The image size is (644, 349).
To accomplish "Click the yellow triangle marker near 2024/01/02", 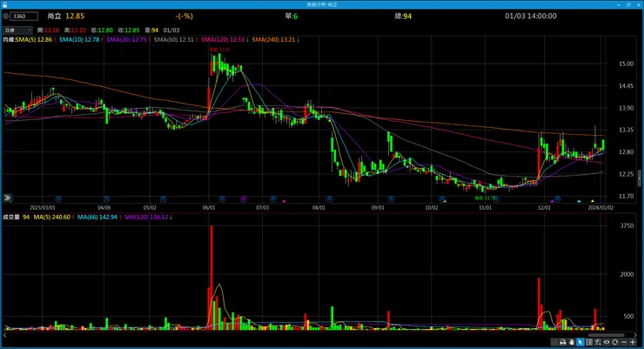I will pyautogui.click(x=593, y=201).
